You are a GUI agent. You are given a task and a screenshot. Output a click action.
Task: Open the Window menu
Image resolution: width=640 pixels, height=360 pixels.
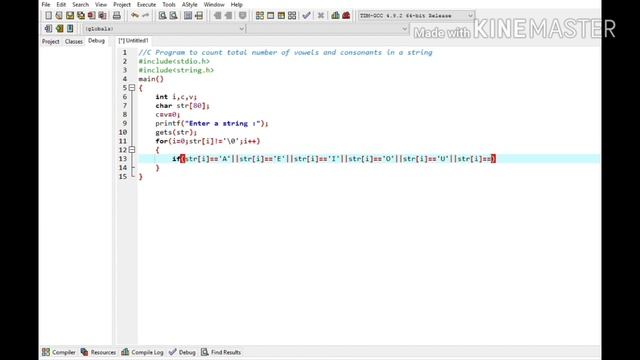click(x=214, y=4)
